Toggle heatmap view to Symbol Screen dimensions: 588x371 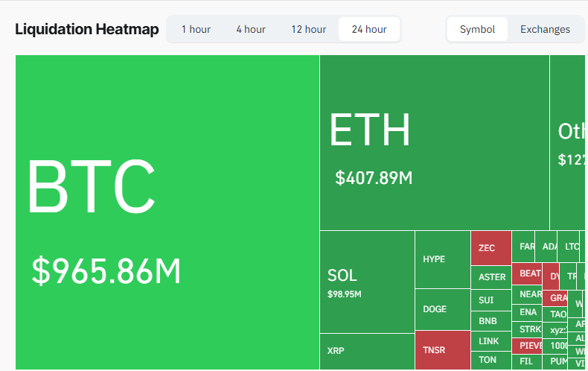tap(477, 30)
